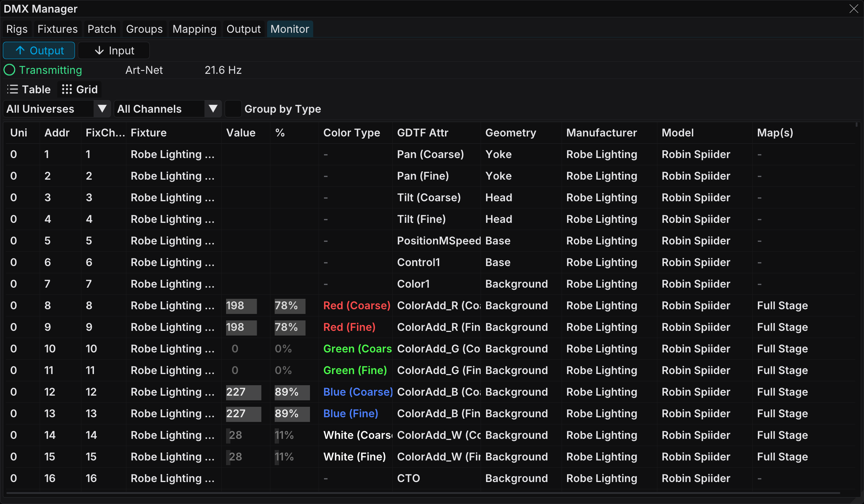
Task: Click the Color1 attribute cell
Action: [413, 284]
